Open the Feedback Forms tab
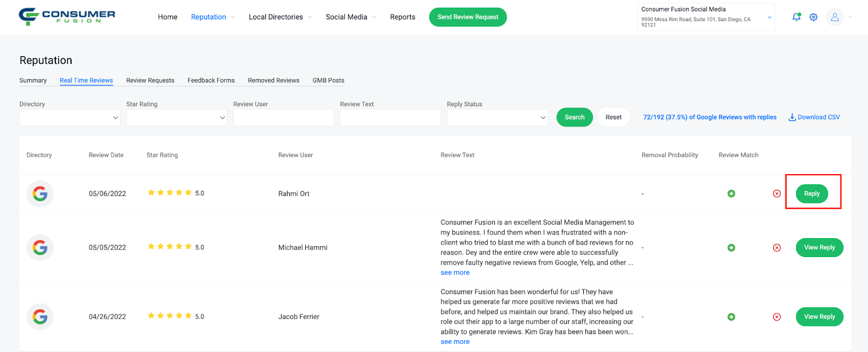 click(211, 80)
